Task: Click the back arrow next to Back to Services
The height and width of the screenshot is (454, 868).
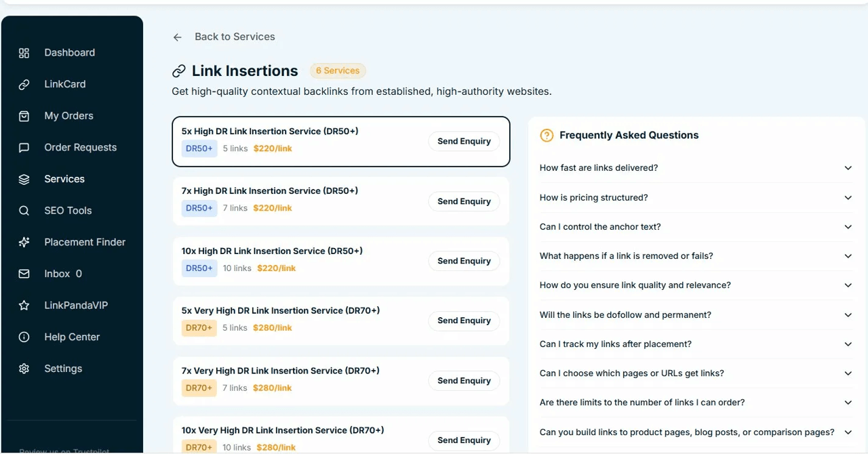Action: (x=177, y=37)
